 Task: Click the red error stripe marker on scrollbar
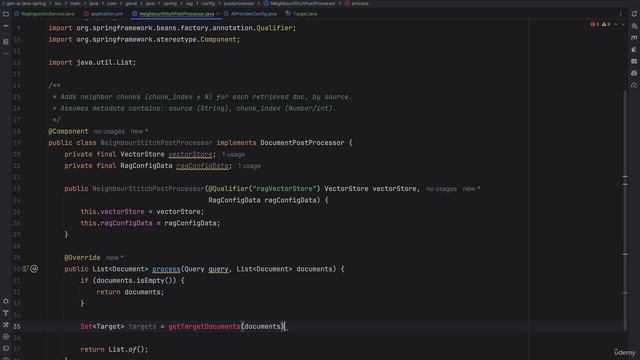click(x=625, y=292)
